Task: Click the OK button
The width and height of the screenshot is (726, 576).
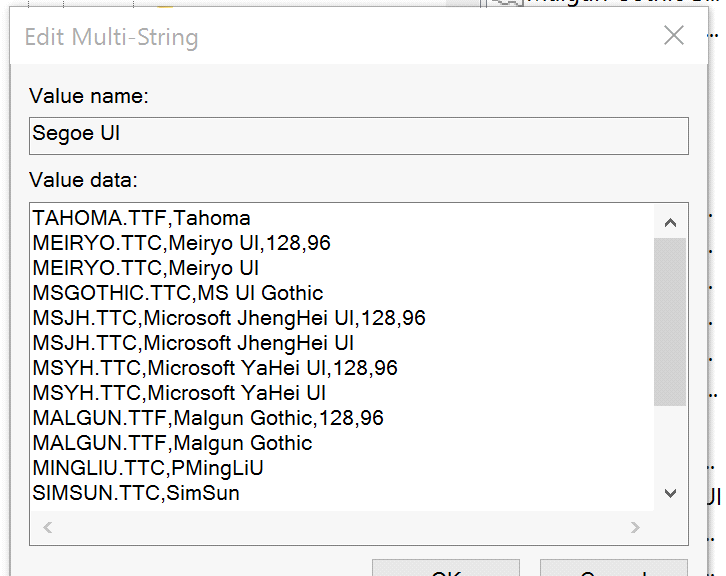Action: (x=446, y=568)
